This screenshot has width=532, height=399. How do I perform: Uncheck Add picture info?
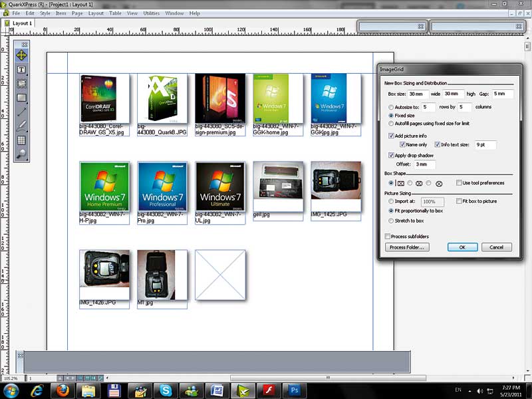tap(391, 136)
